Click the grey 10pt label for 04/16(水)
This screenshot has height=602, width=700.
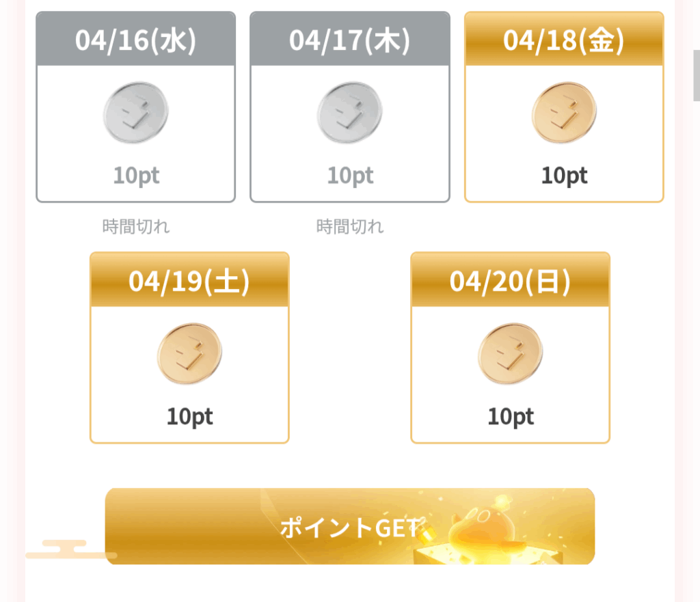tap(136, 176)
